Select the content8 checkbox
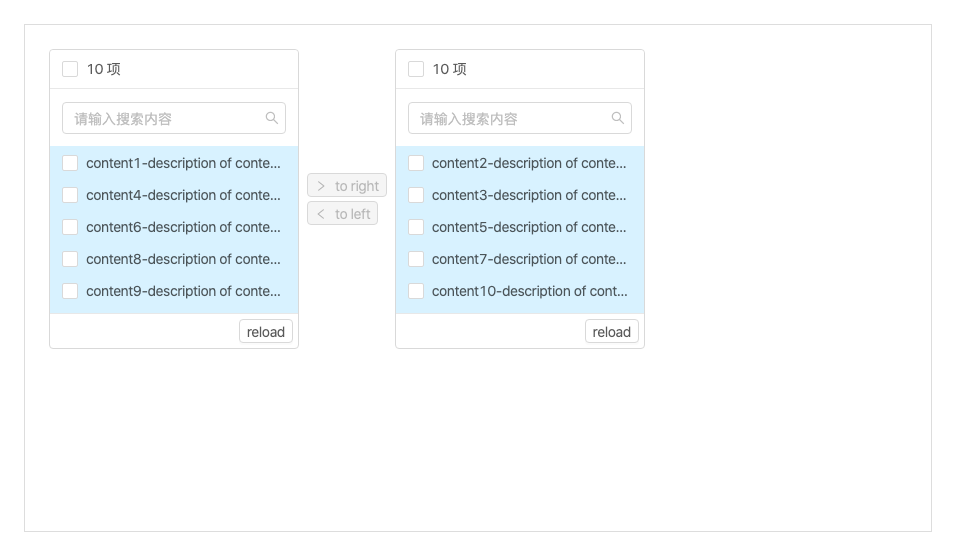The height and width of the screenshot is (556, 956). coord(70,259)
